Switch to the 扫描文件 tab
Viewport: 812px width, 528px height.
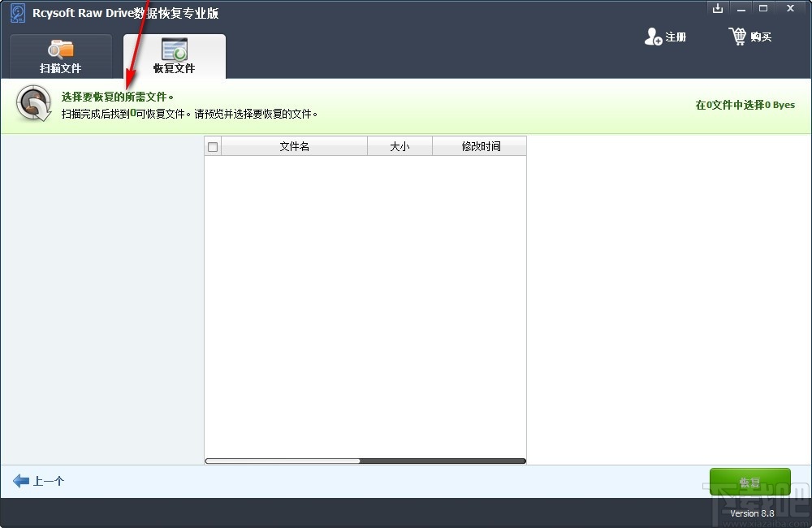click(61, 57)
